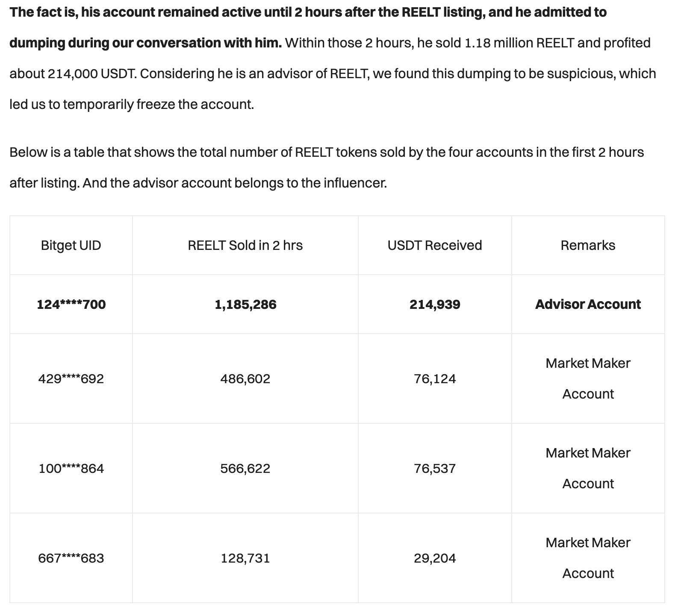Select the 76,537 USDT received cell
Viewport: 678px width, 616px height.
[x=435, y=468]
